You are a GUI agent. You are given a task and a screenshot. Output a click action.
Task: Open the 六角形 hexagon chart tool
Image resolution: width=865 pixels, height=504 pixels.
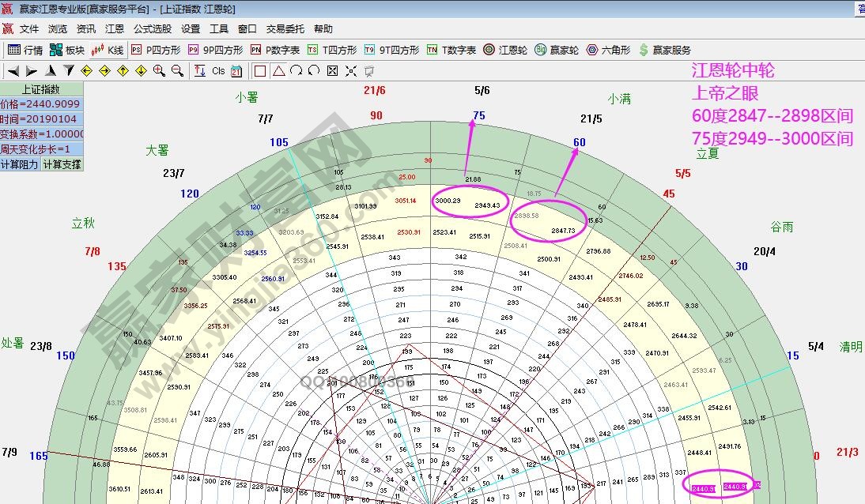point(602,49)
